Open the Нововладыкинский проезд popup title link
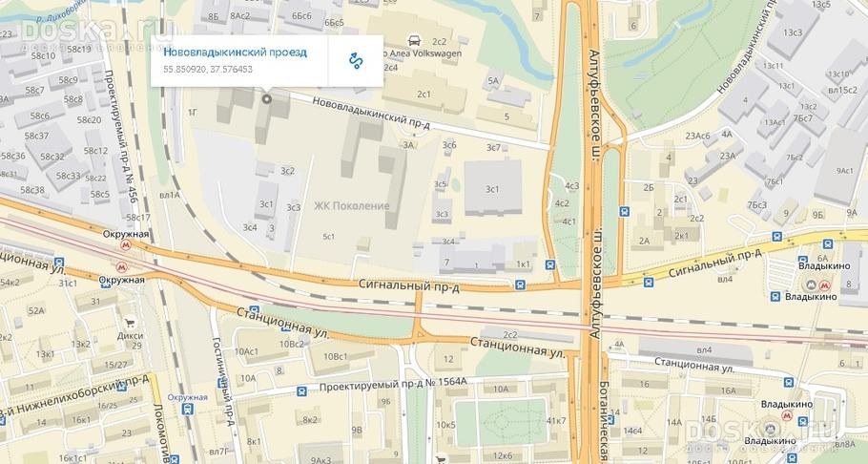868x464 pixels. (235, 53)
